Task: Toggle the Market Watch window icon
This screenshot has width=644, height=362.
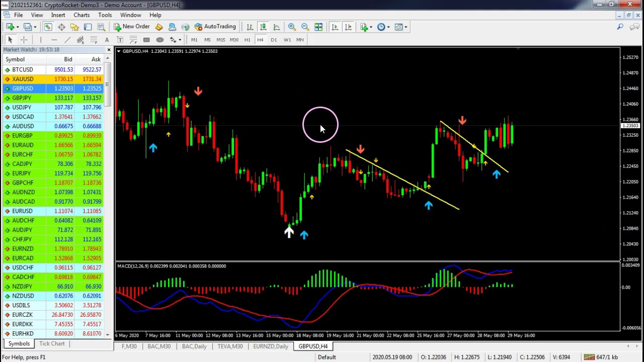Action: click(x=48, y=27)
